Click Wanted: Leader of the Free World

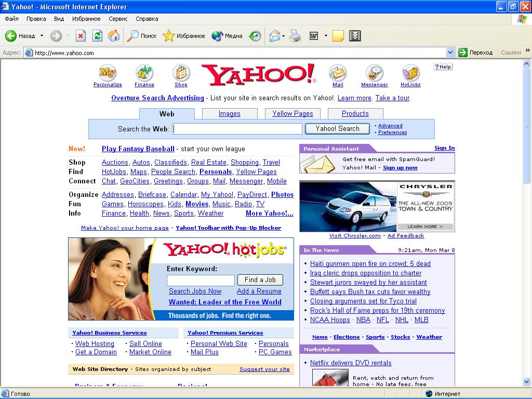225,302
